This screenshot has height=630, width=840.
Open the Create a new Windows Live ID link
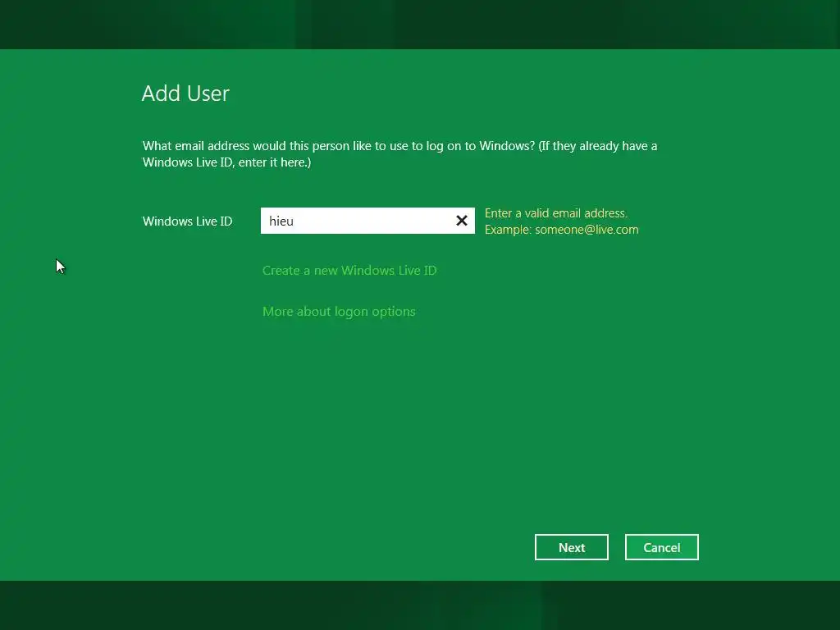pyautogui.click(x=349, y=271)
